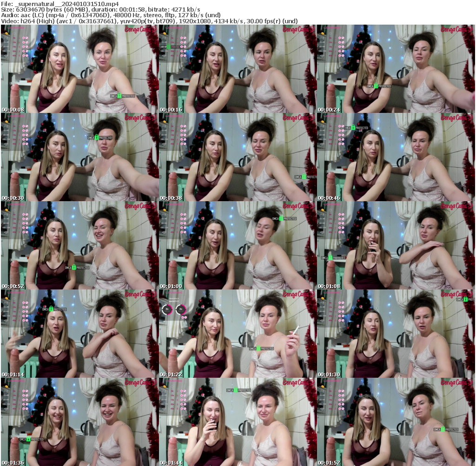Viewport: 476px width, 466px height.
Task: Open the thumbnail at timestamp 00:01:22
Action: pos(238,333)
